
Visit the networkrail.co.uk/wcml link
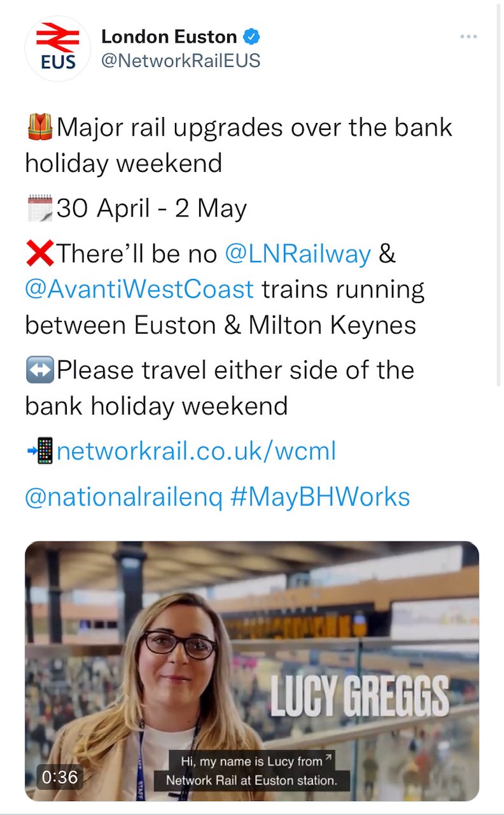[196, 451]
